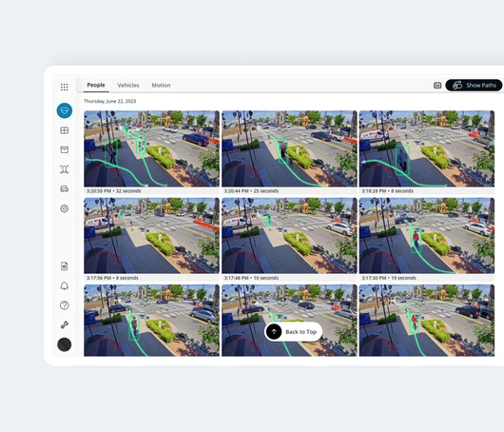The height and width of the screenshot is (432, 504).
Task: Open the vehicle search sidebar icon
Action: pos(65,188)
